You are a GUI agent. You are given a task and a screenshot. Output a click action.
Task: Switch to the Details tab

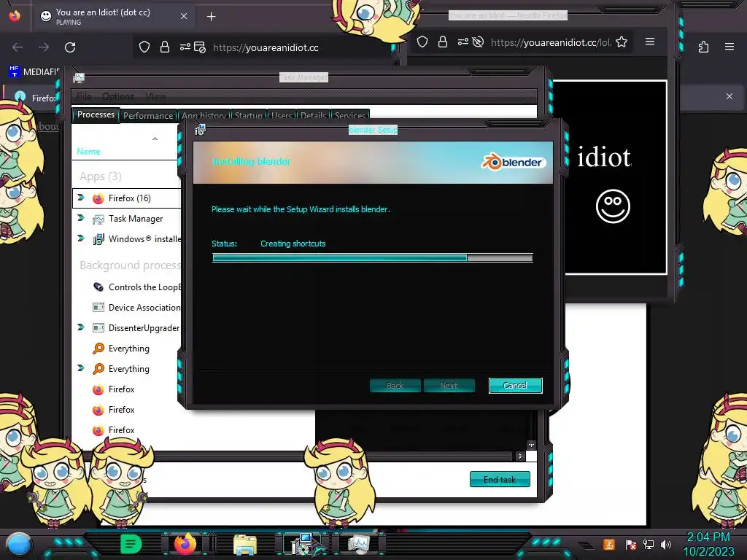click(x=313, y=116)
